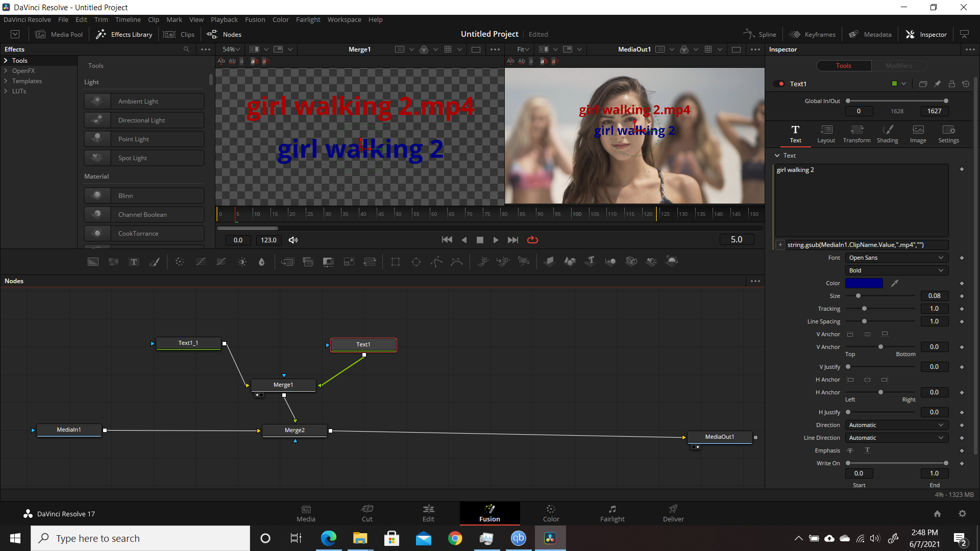Open the Workspace menu
Screen dimensions: 980x551
344,19
